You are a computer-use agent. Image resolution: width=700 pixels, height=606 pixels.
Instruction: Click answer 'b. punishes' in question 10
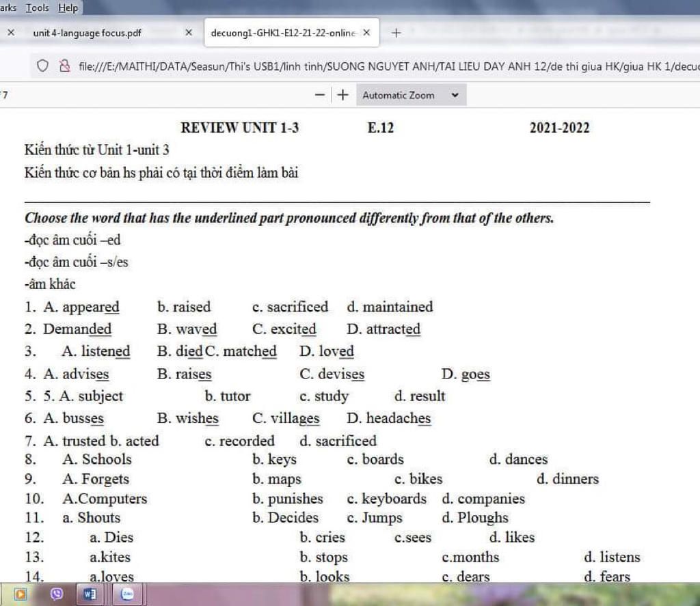(x=288, y=499)
